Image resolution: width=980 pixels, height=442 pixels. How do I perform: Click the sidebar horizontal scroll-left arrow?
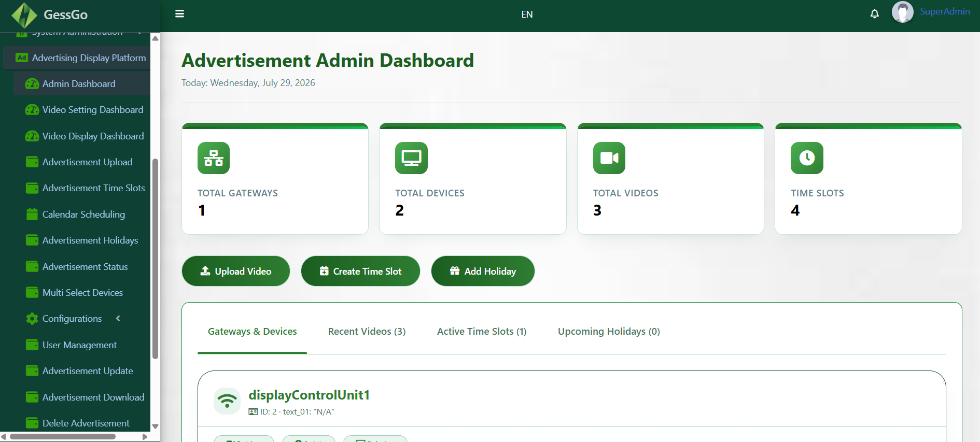pos(4,437)
